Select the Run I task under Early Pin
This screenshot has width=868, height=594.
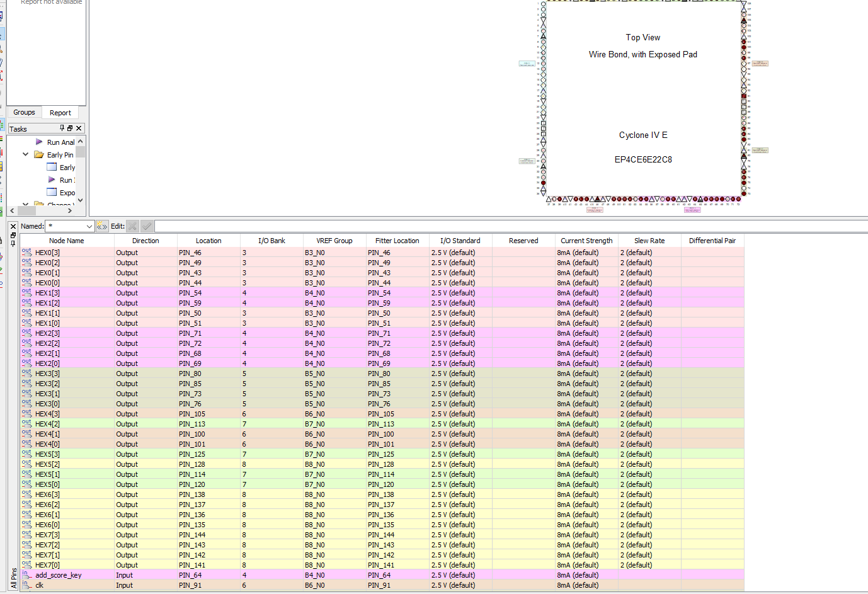[x=67, y=180]
